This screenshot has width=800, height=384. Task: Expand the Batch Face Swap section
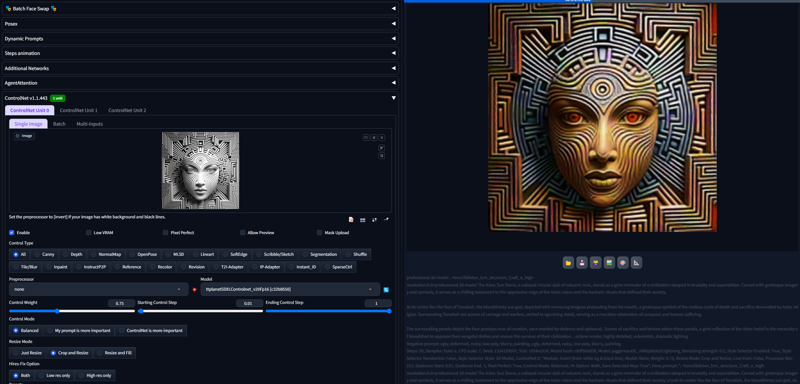pos(200,9)
